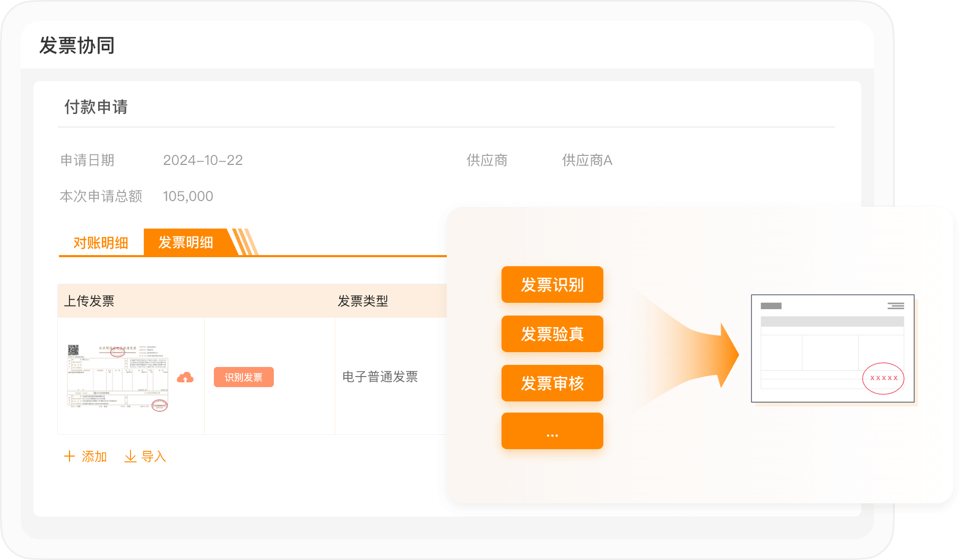The width and height of the screenshot is (969, 560).
Task: Click the cloud upload icon
Action: click(185, 377)
